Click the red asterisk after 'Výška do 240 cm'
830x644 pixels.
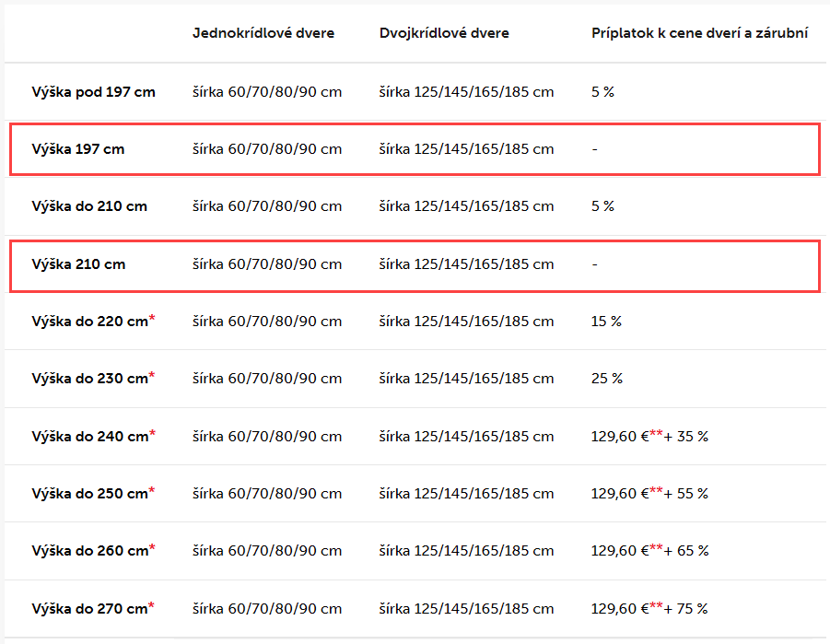[152, 433]
